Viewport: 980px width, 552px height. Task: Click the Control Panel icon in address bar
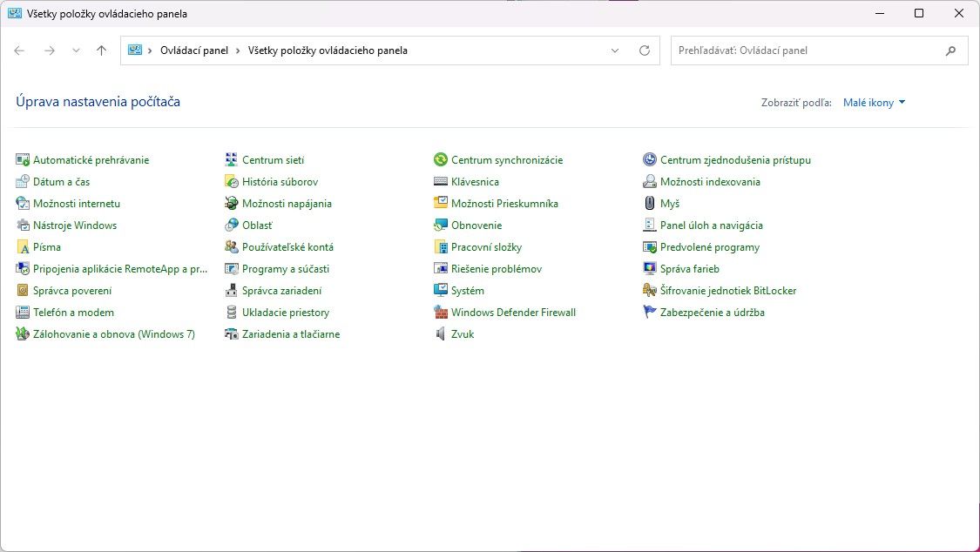pos(134,50)
